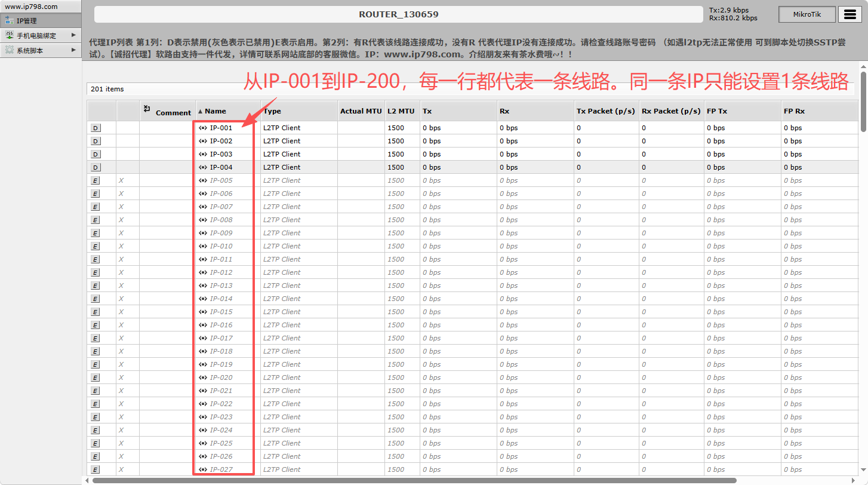Sort by the Rx column header

click(535, 111)
